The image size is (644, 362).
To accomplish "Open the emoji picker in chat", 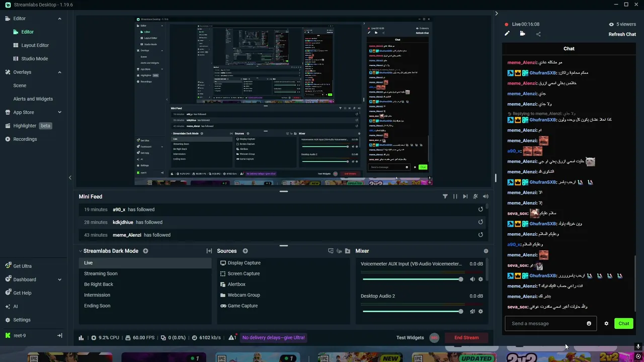I will (x=589, y=323).
